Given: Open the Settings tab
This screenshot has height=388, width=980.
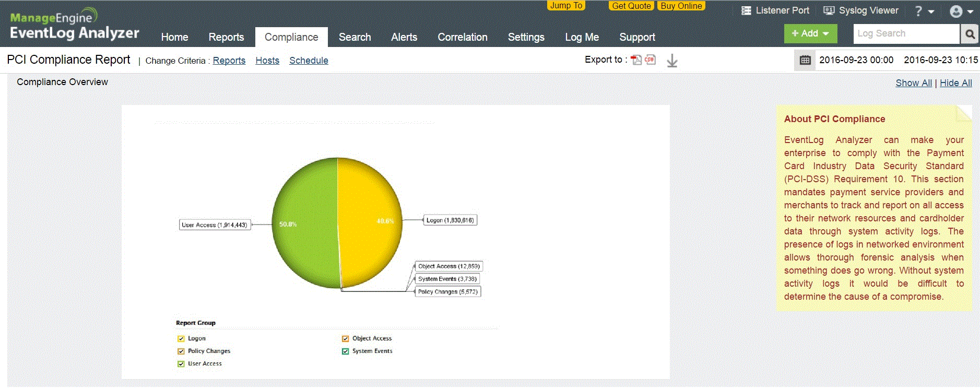Looking at the screenshot, I should pos(526,37).
